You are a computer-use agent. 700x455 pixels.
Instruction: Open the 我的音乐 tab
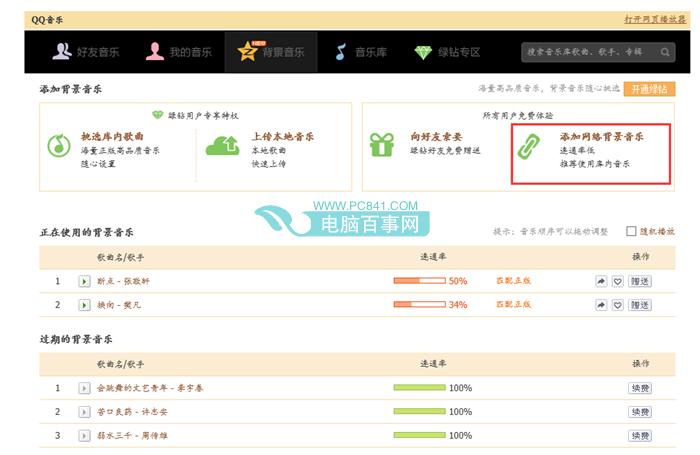[172, 52]
